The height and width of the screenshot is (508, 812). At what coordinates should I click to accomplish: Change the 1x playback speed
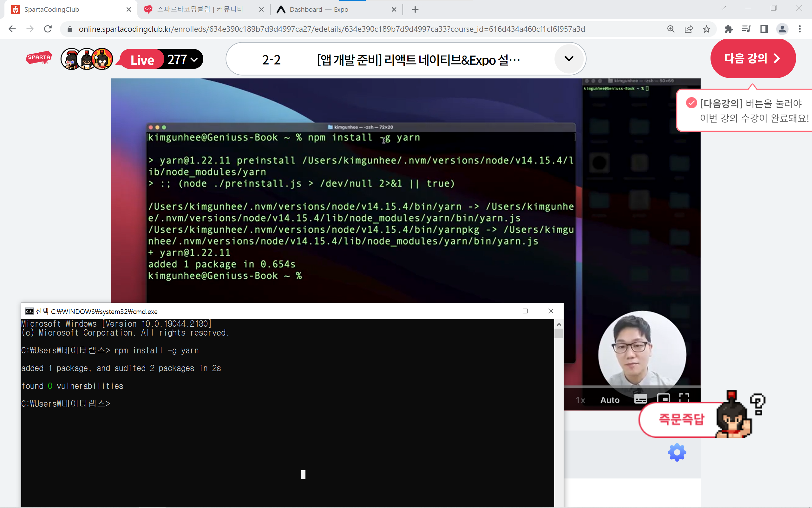click(580, 400)
